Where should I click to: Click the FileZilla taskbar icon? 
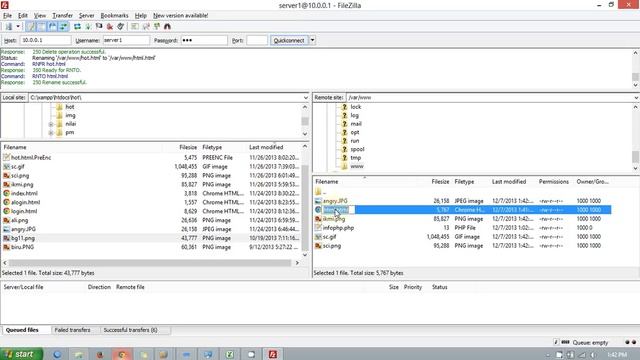273,354
